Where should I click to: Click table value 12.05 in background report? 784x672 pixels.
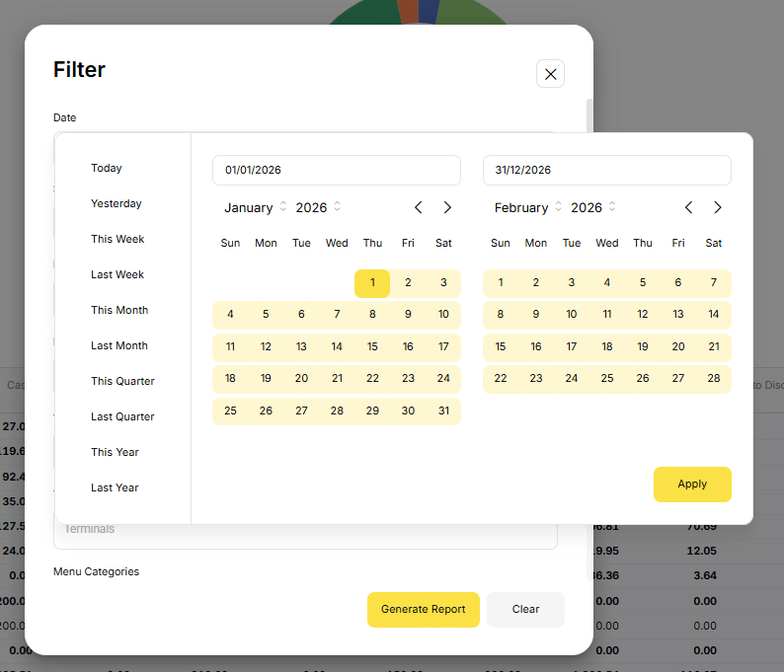pyautogui.click(x=701, y=551)
